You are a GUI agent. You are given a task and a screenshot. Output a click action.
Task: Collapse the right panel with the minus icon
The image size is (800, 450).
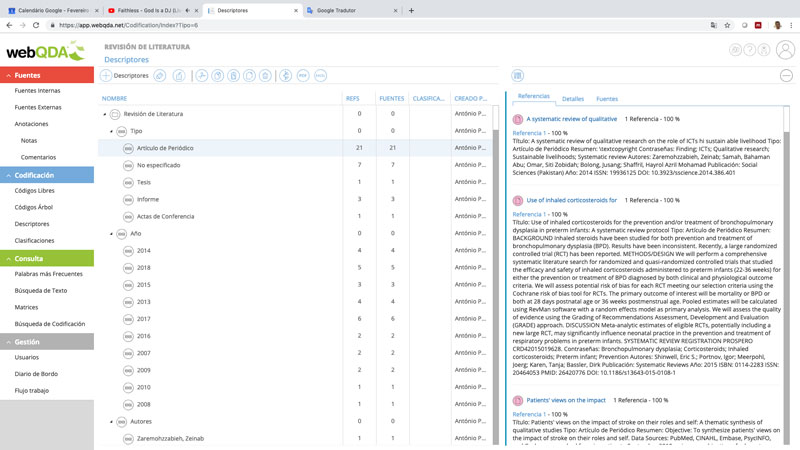click(786, 76)
